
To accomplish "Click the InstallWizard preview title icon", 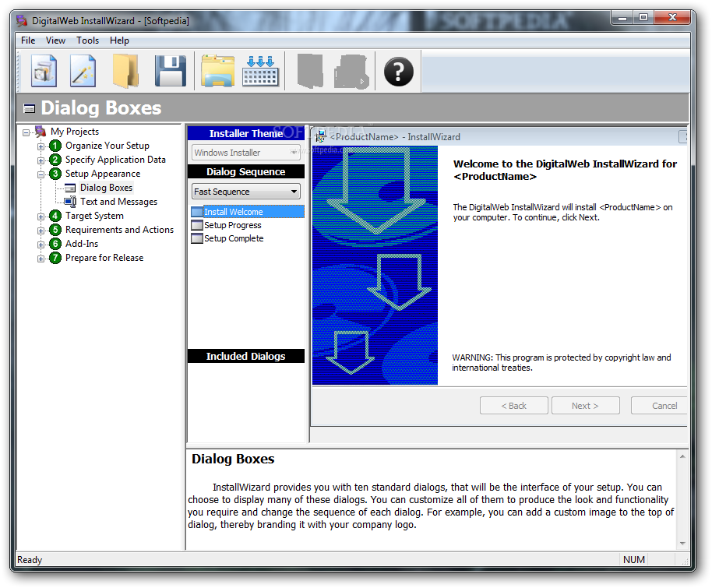I will (321, 136).
